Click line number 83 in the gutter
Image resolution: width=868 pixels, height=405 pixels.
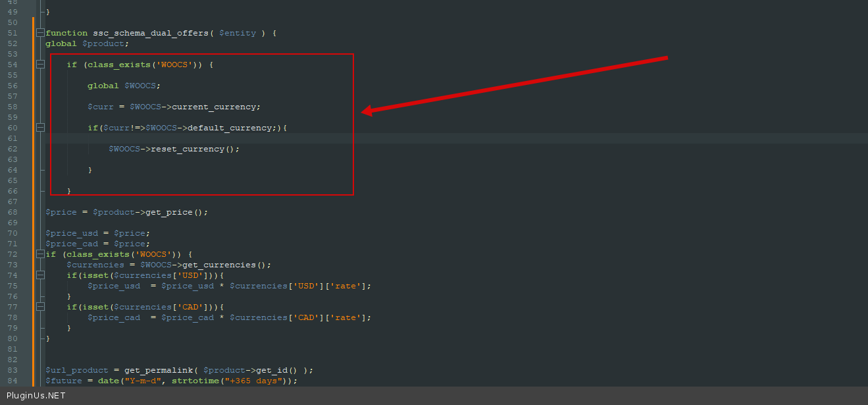(x=13, y=370)
